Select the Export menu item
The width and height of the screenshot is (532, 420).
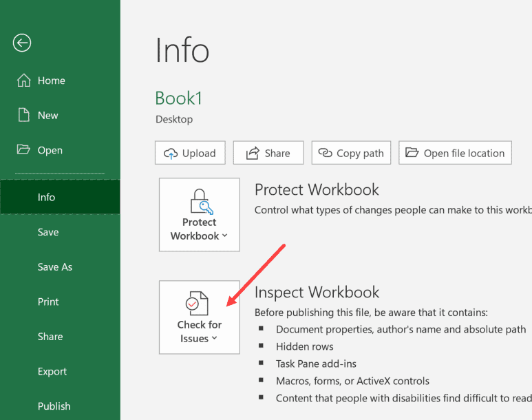pos(52,371)
